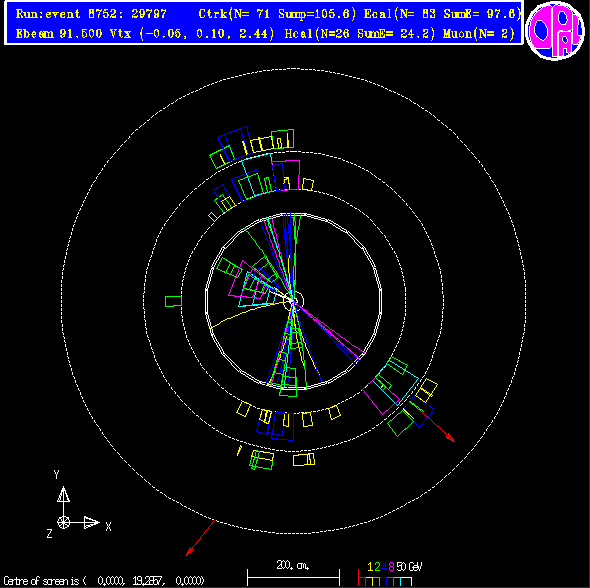Click the 50 GeV legend label
This screenshot has width=590, height=588.
[x=409, y=567]
